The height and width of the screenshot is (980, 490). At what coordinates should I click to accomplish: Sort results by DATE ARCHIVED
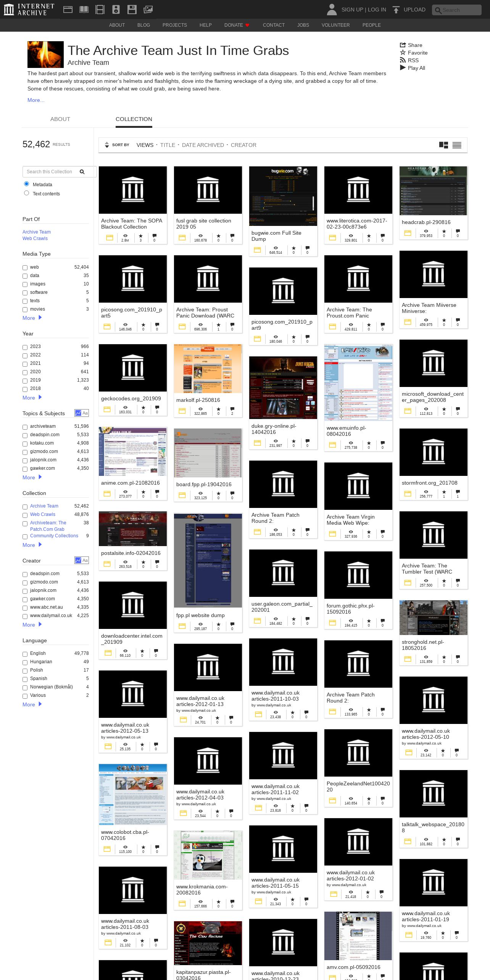(x=203, y=145)
